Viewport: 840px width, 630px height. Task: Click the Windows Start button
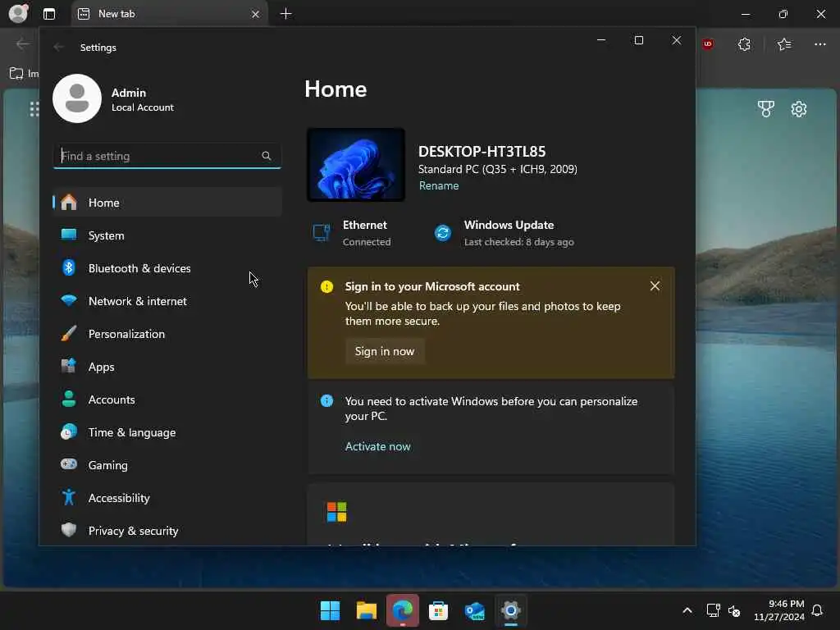click(330, 610)
